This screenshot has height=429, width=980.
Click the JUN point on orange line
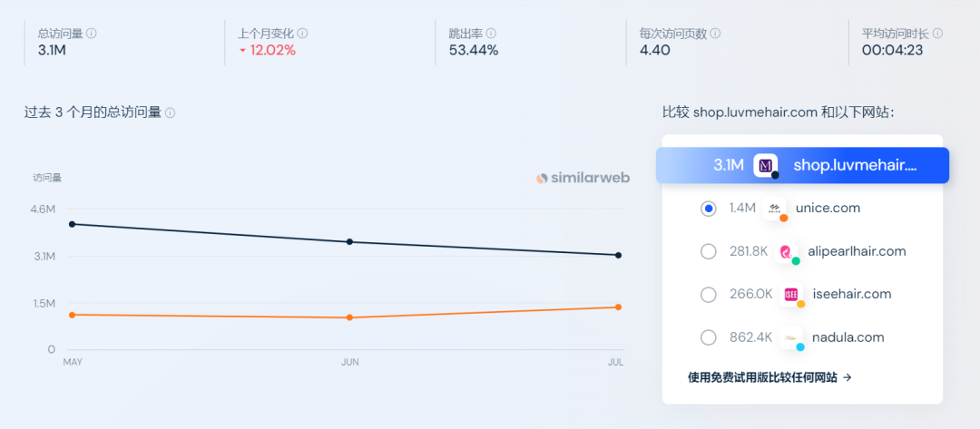point(349,317)
